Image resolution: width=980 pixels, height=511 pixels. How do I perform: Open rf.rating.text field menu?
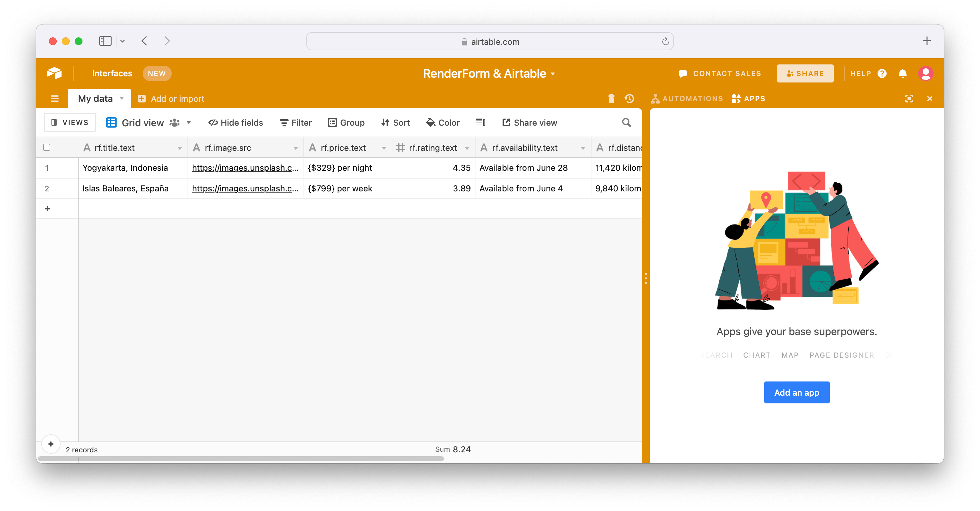click(467, 148)
